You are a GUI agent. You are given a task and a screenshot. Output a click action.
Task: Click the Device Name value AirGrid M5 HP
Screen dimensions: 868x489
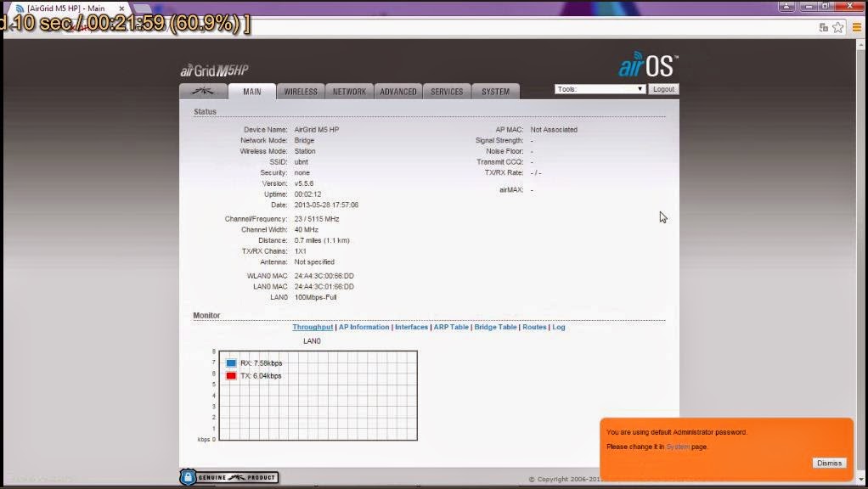click(317, 129)
